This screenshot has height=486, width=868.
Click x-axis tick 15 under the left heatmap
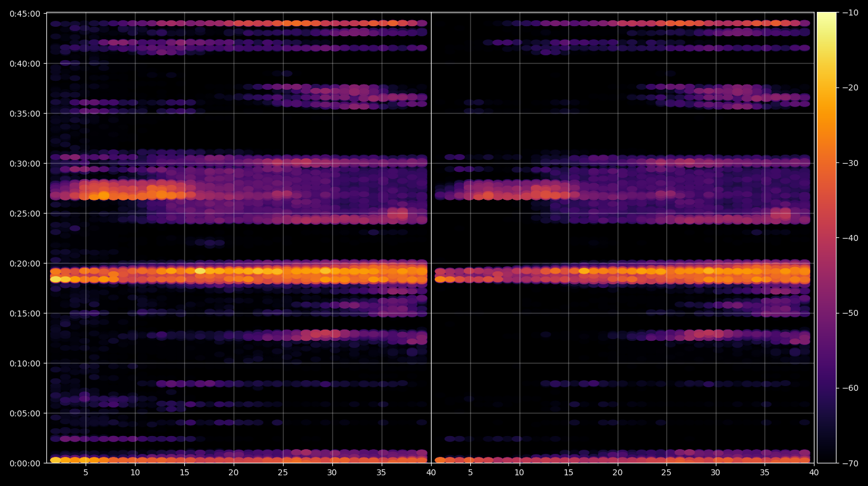(184, 473)
